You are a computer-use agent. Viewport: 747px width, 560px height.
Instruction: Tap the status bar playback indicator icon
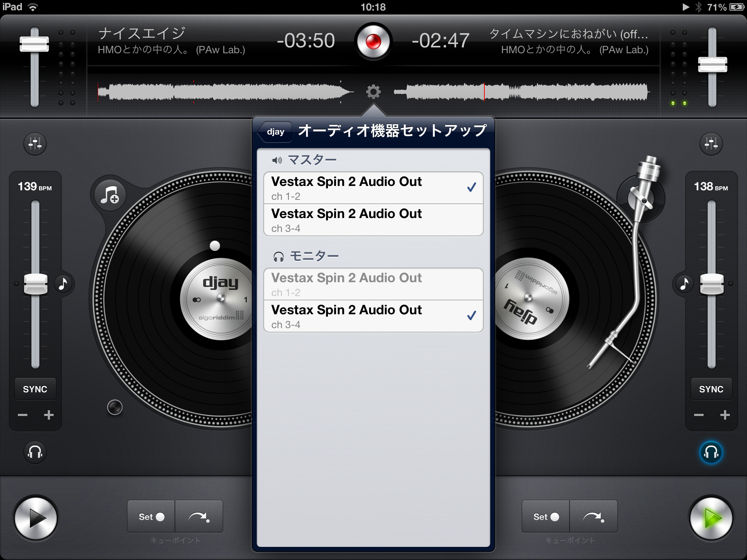686,7
